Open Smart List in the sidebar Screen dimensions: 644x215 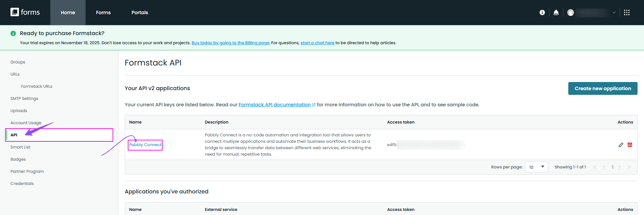click(20, 147)
